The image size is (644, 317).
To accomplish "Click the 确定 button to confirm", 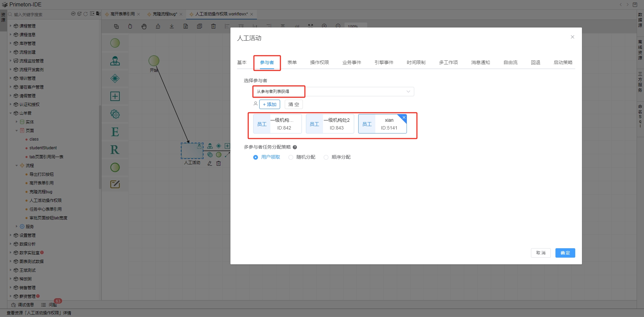I will 565,253.
